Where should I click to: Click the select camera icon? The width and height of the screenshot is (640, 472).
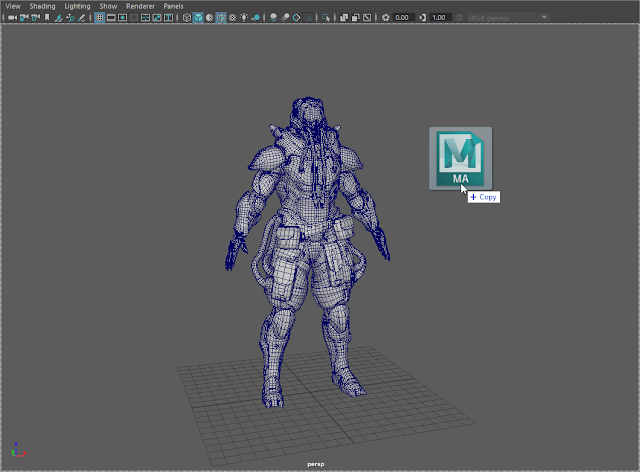click(10, 18)
